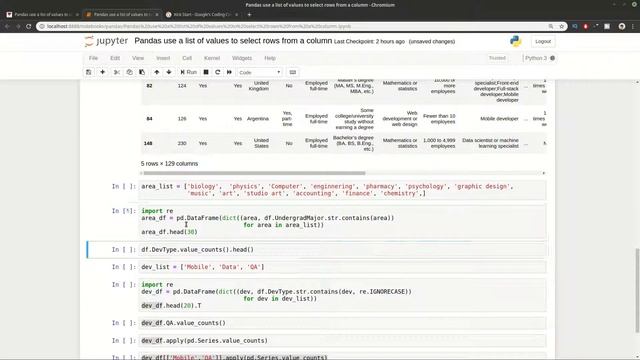
Task: Interrupt the kernel with the stop icon
Action: pyautogui.click(x=206, y=72)
